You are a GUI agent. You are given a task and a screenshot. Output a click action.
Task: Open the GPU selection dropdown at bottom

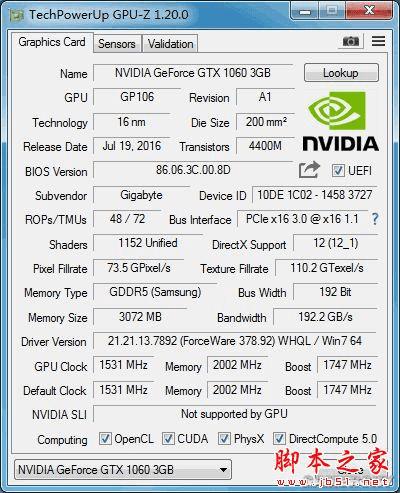[x=123, y=470]
